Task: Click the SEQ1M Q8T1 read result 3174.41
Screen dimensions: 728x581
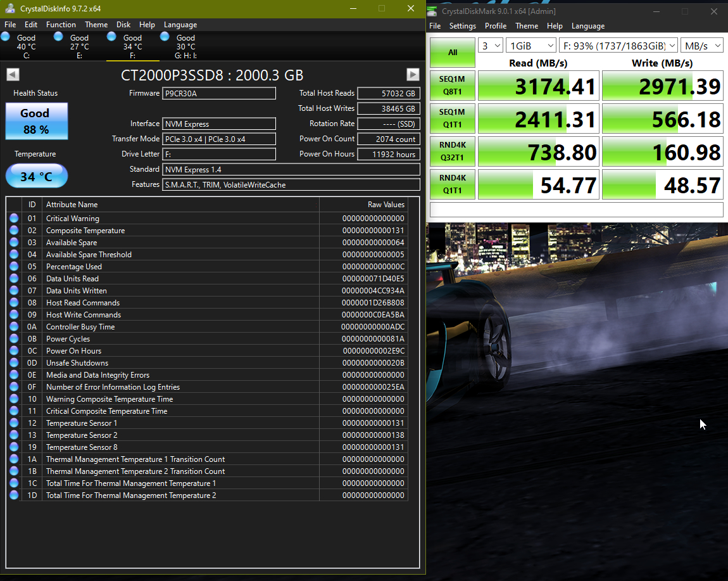Action: coord(539,86)
